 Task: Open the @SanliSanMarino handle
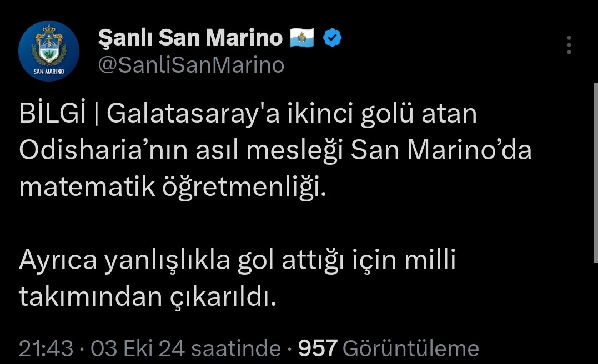tap(191, 65)
